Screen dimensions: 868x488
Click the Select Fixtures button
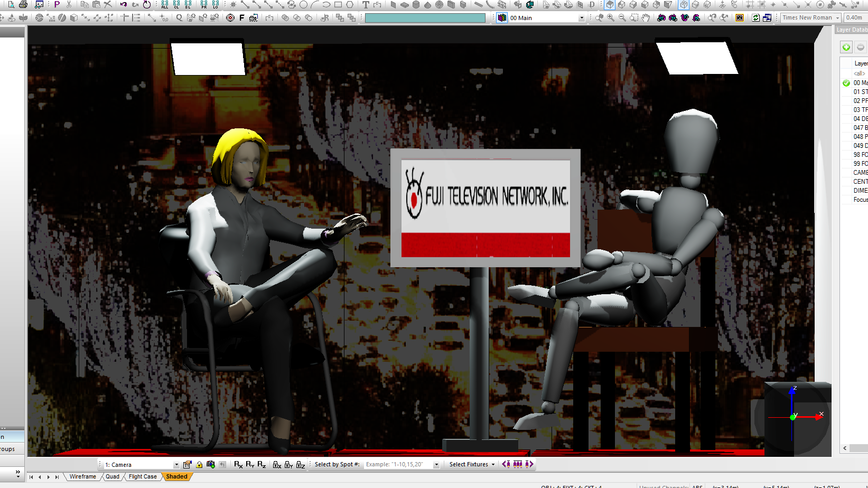click(472, 464)
